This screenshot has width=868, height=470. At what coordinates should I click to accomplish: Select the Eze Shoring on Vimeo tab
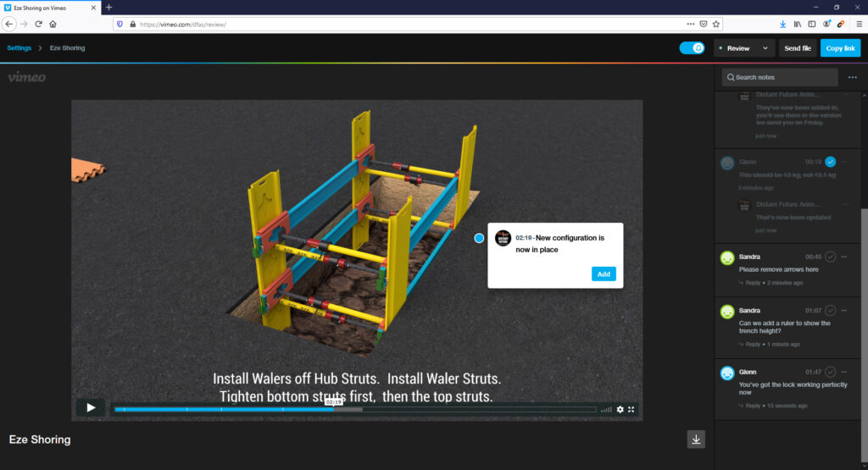coord(50,8)
